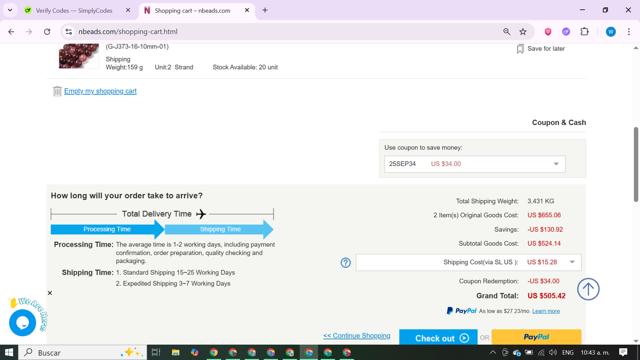Click the address bar URL field
The width and height of the screenshot is (640, 360).
tap(286, 31)
